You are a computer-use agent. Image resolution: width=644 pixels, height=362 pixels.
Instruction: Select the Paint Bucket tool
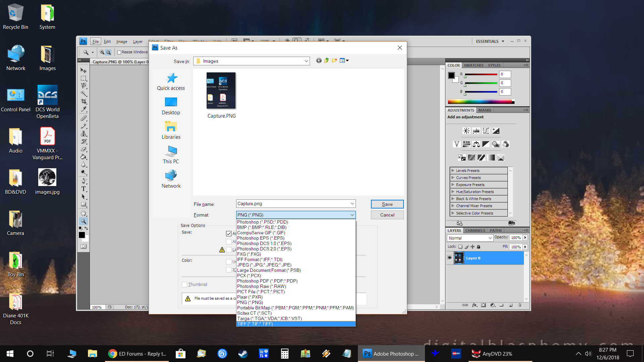point(84,157)
